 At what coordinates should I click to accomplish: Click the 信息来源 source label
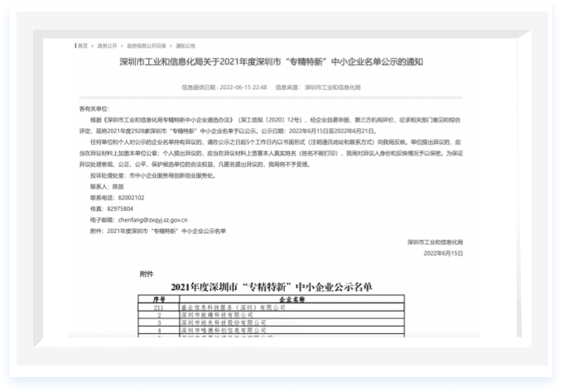pyautogui.click(x=288, y=86)
